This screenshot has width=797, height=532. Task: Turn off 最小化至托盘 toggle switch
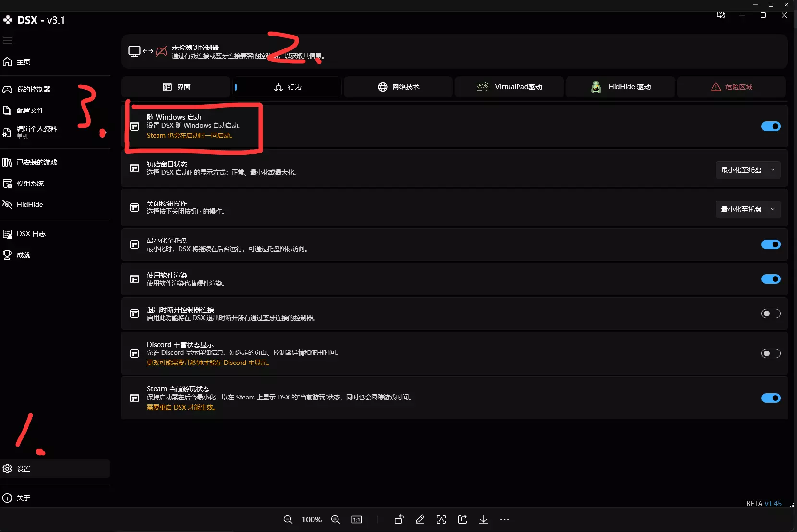771,244
